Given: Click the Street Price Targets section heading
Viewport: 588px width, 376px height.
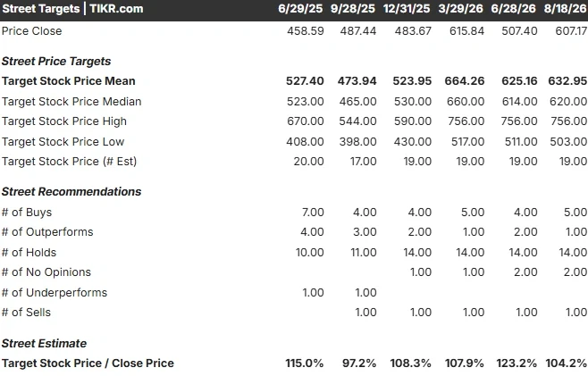Looking at the screenshot, I should coord(56,61).
